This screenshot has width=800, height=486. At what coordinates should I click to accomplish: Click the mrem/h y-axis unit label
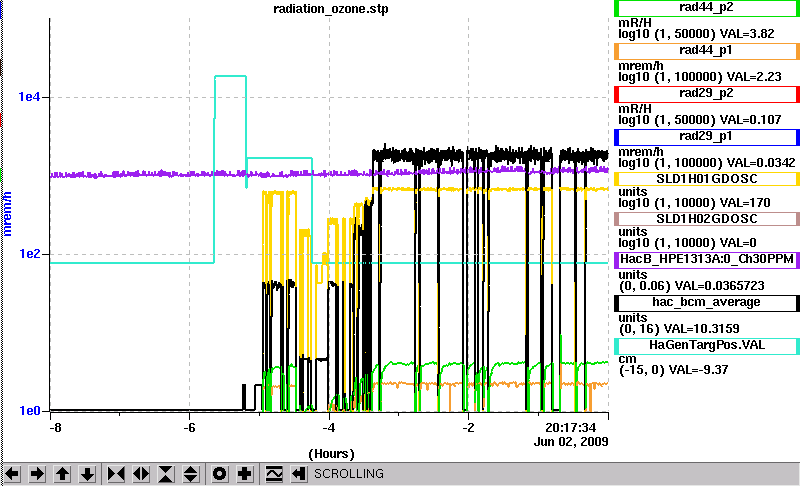click(7, 214)
